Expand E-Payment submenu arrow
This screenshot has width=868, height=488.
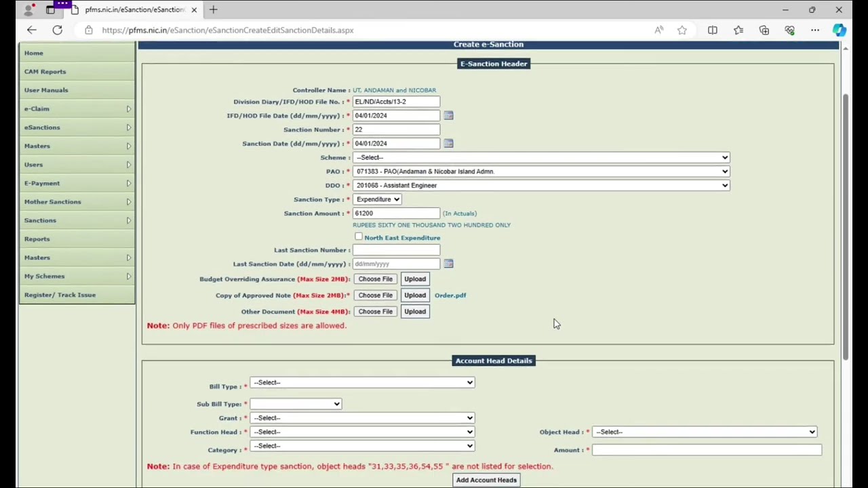[128, 183]
